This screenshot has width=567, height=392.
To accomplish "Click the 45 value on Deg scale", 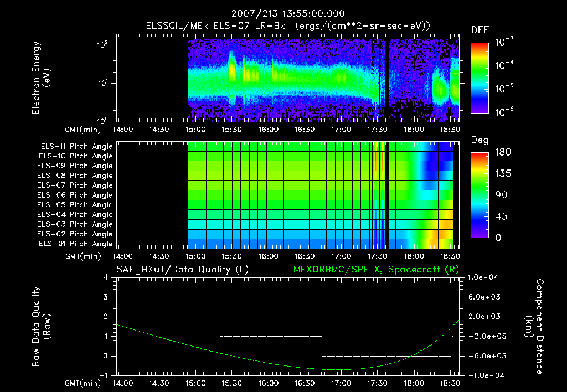I will (x=501, y=216).
